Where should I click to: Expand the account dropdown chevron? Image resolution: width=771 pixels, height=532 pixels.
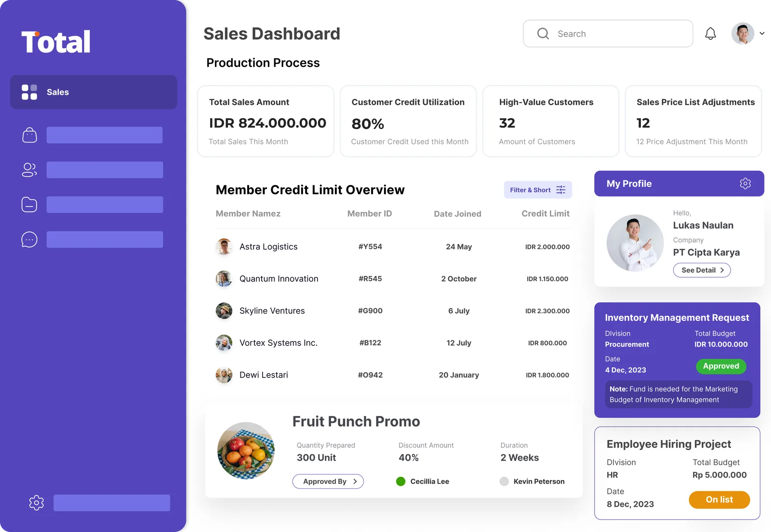762,34
